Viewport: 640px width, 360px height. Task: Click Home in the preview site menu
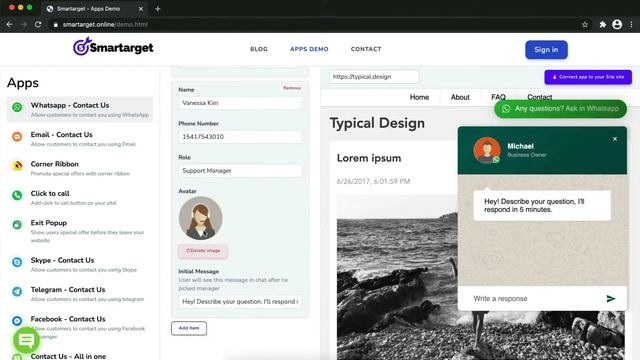(419, 97)
